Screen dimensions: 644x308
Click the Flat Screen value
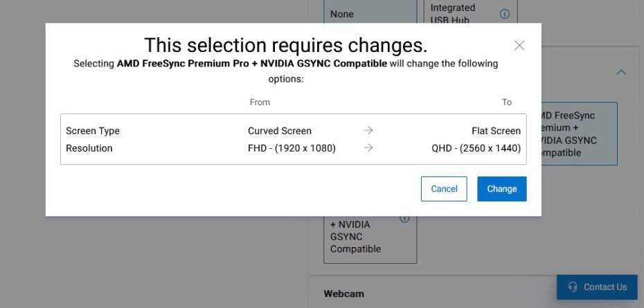click(496, 131)
